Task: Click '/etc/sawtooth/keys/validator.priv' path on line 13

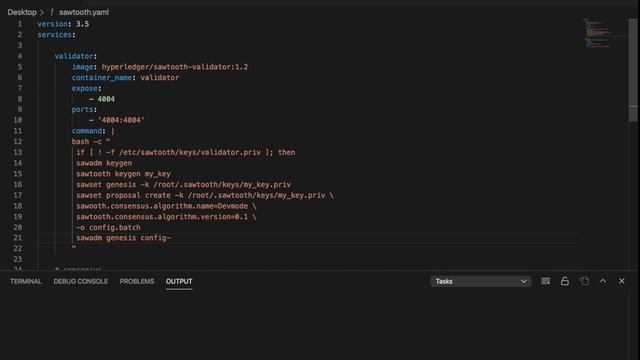Action: click(x=190, y=152)
